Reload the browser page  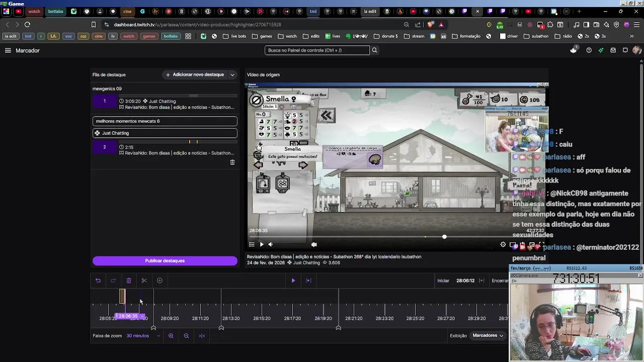tap(27, 24)
